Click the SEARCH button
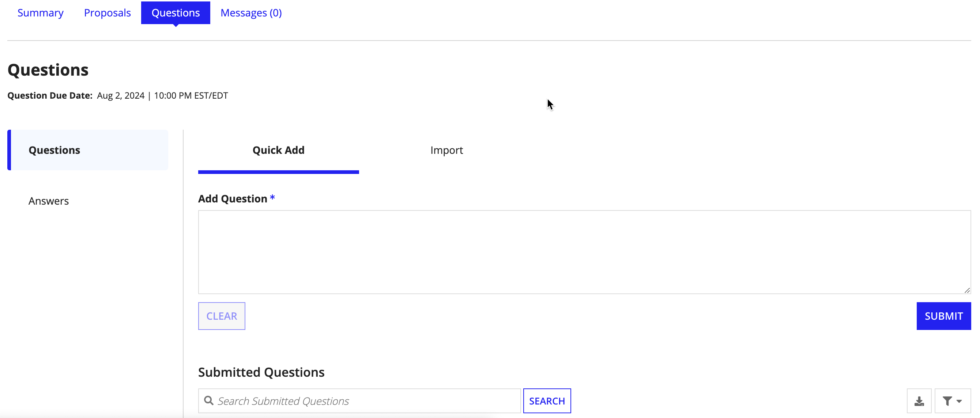980x418 pixels. 547,400
